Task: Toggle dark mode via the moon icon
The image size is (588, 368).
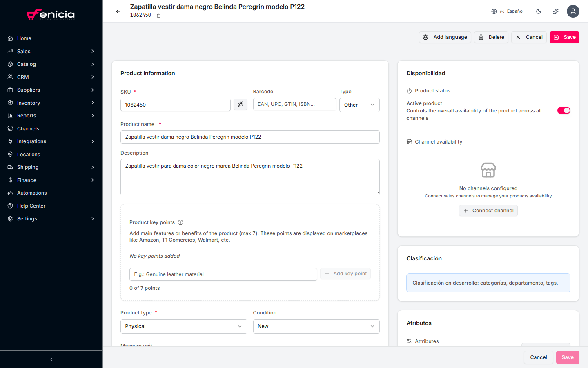Action: click(539, 11)
